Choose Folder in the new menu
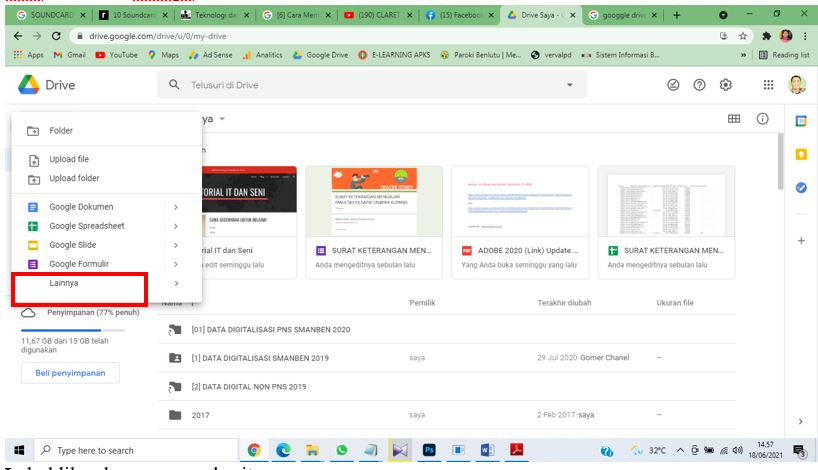The width and height of the screenshot is (818, 470). pyautogui.click(x=61, y=131)
